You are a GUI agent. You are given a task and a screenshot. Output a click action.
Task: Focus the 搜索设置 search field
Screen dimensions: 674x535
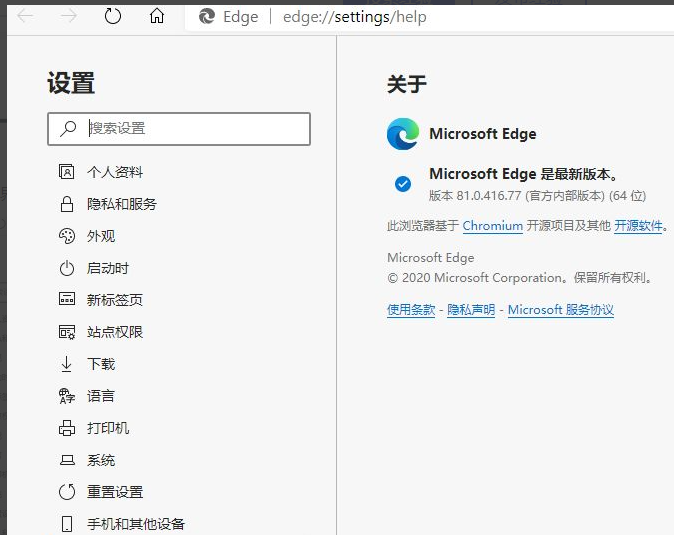190,128
